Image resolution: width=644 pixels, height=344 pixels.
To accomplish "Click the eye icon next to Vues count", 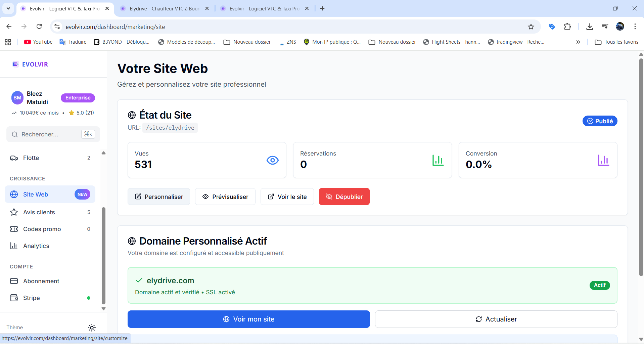I will tap(273, 160).
